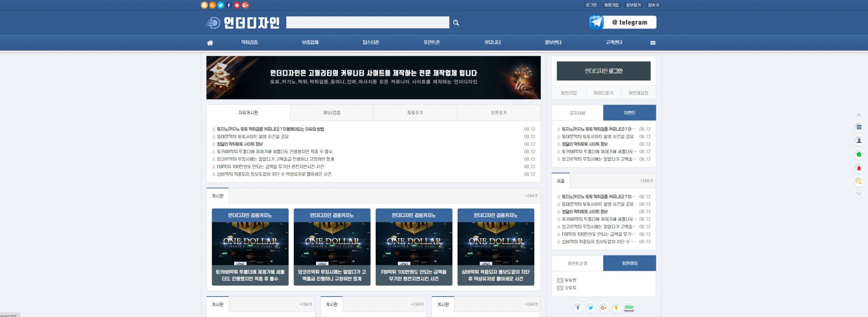Click the floating down-arrow chevron
The width and height of the screenshot is (868, 317).
[x=859, y=194]
